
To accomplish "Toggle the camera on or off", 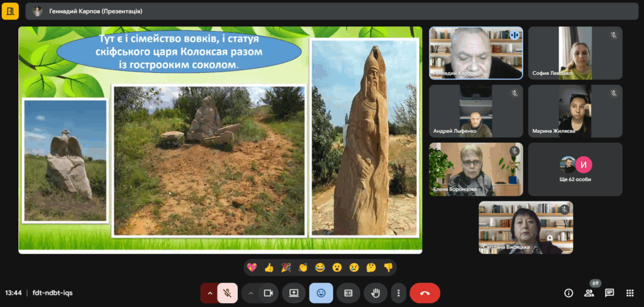I will tap(269, 293).
